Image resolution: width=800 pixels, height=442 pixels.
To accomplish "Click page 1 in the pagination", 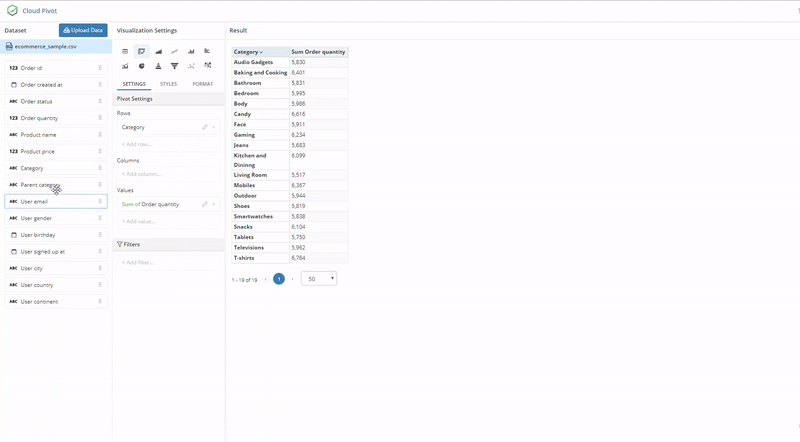I will pyautogui.click(x=279, y=279).
